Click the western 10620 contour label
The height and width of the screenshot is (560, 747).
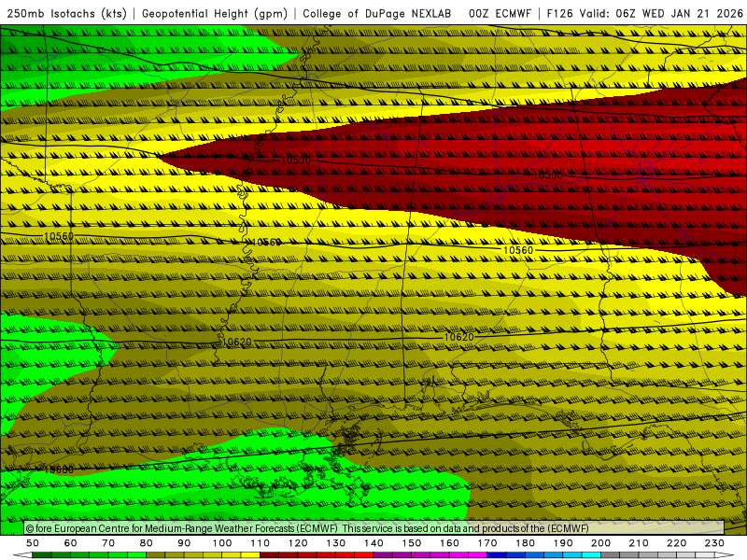click(237, 342)
